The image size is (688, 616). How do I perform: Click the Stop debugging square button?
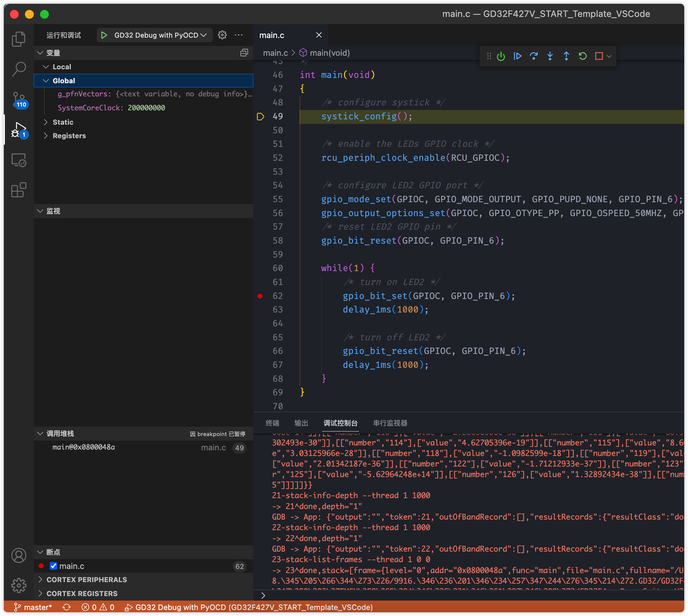[x=599, y=56]
